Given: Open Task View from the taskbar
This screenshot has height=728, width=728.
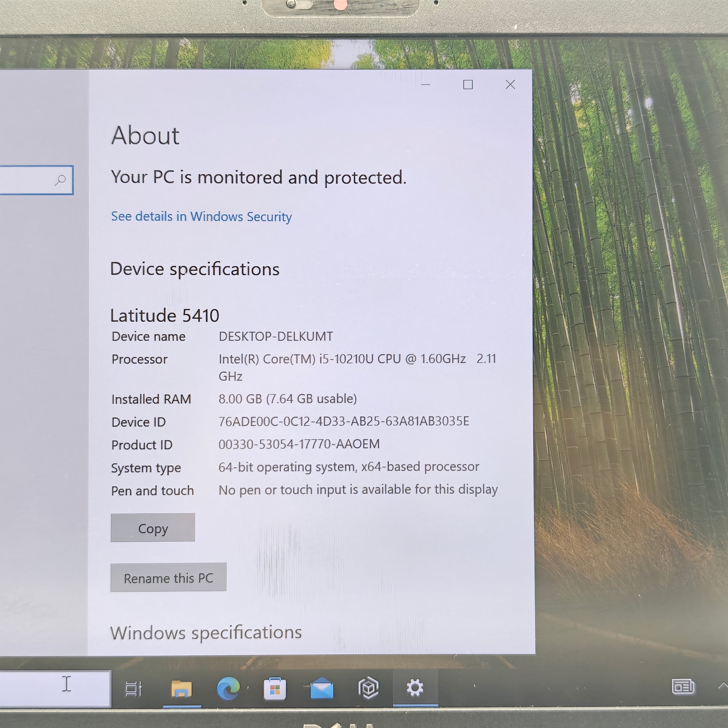Looking at the screenshot, I should point(133,688).
